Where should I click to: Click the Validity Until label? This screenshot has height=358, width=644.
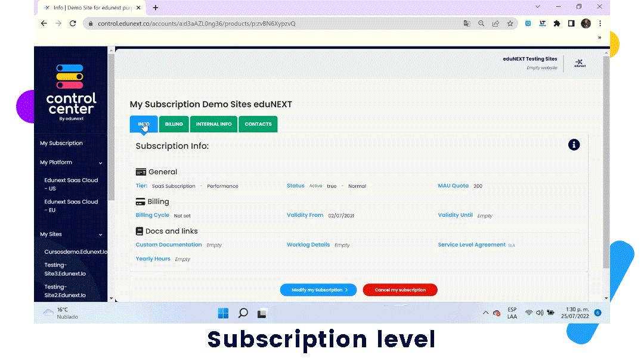pos(455,215)
